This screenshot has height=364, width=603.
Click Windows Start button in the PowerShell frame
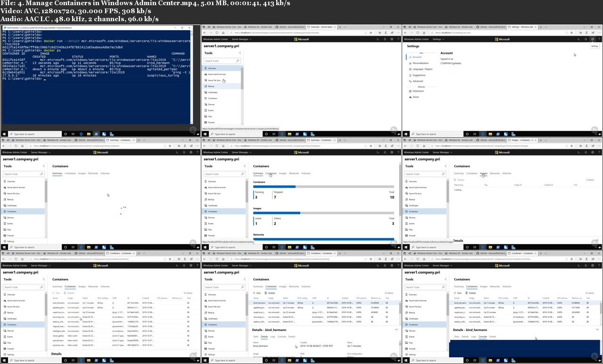pos(4,134)
